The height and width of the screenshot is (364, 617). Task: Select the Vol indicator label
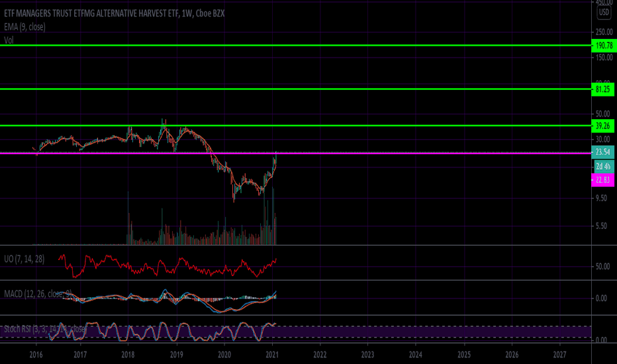click(9, 40)
